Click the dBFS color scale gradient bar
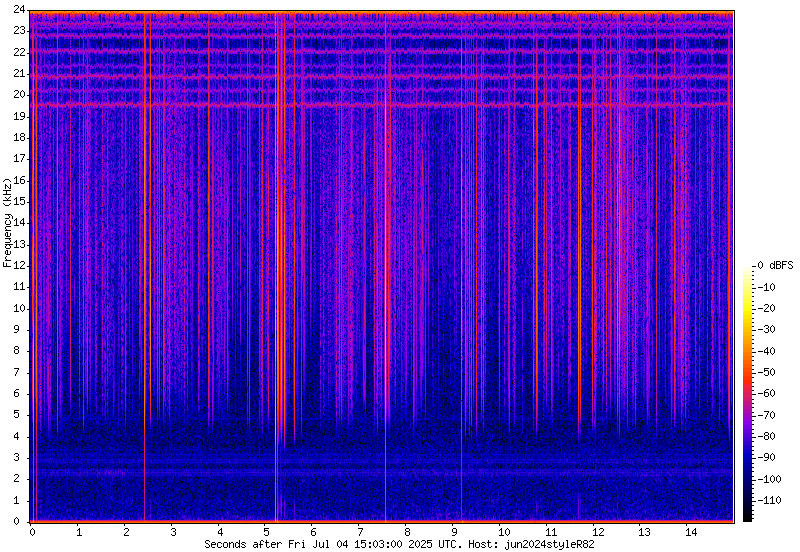 (747, 394)
